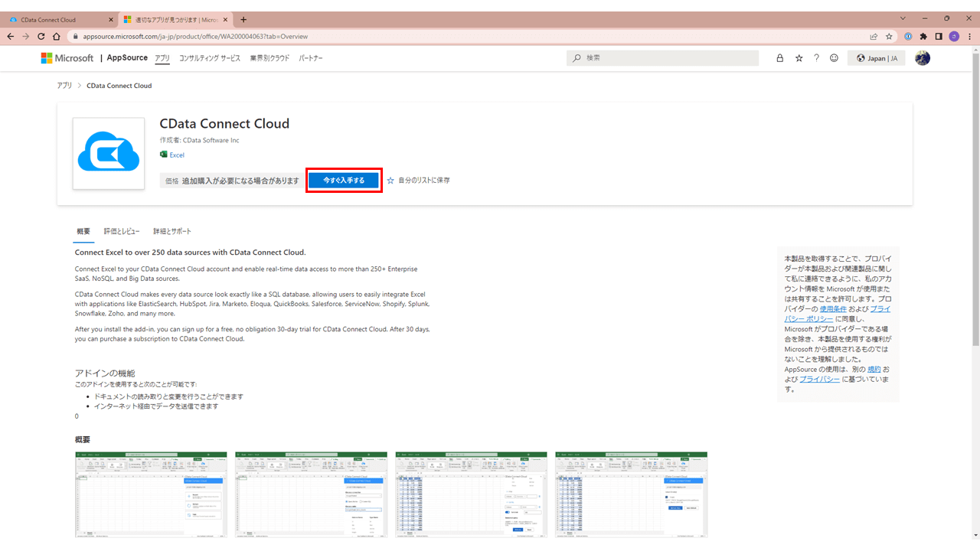Open the first overview screenshot thumbnail
The width and height of the screenshot is (980, 551).
(151, 495)
